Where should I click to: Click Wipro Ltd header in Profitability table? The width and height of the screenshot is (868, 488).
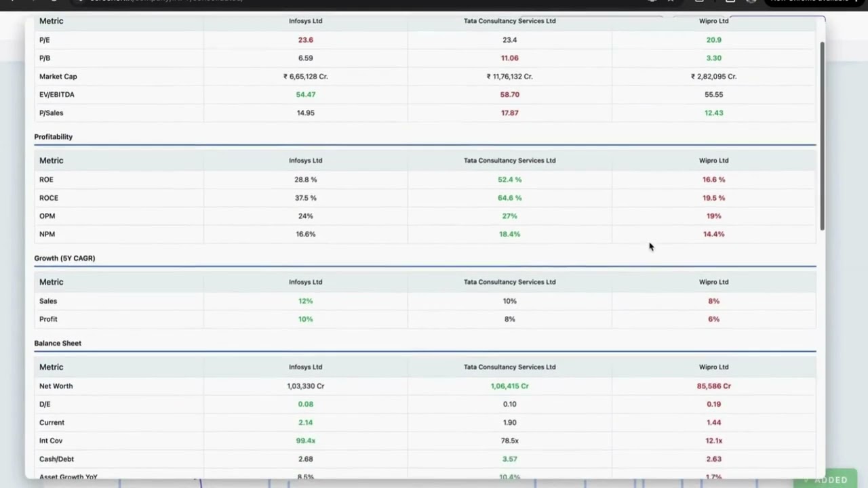(714, 161)
